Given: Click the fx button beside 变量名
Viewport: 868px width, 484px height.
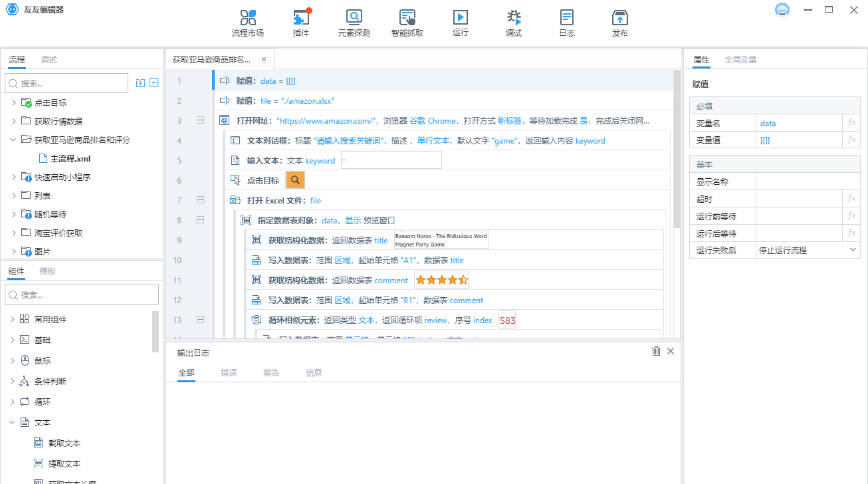Looking at the screenshot, I should tap(851, 123).
